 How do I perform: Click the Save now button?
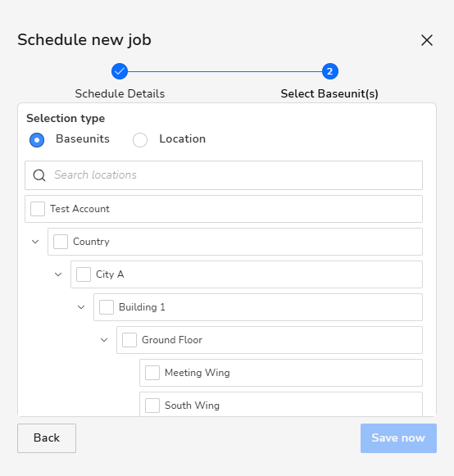point(398,438)
